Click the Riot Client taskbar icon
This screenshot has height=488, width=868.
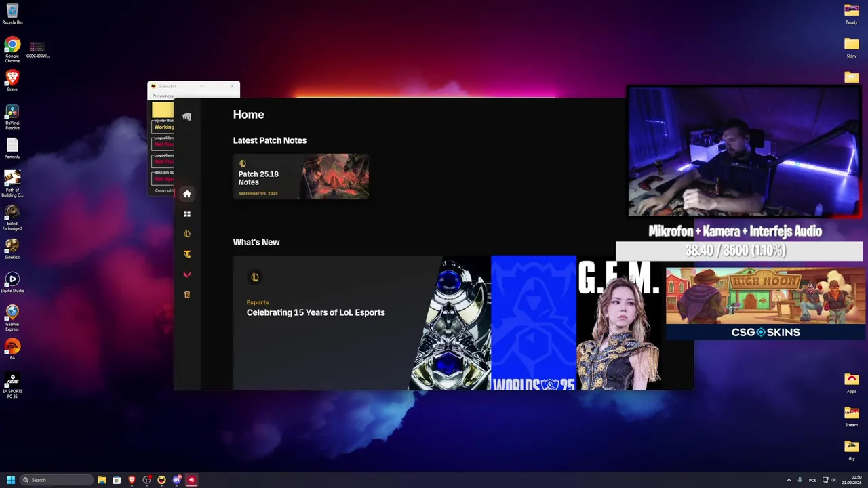click(x=191, y=480)
